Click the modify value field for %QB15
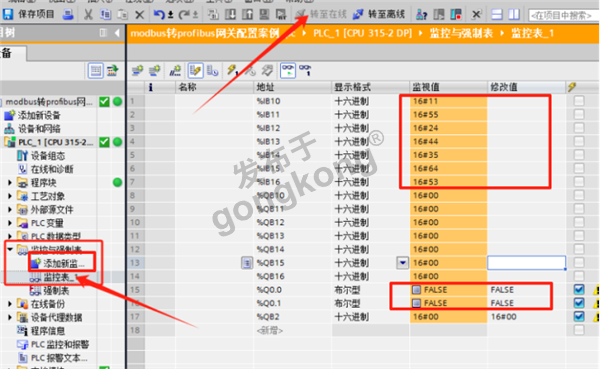Screen dimensions: 600x369 tap(527, 263)
